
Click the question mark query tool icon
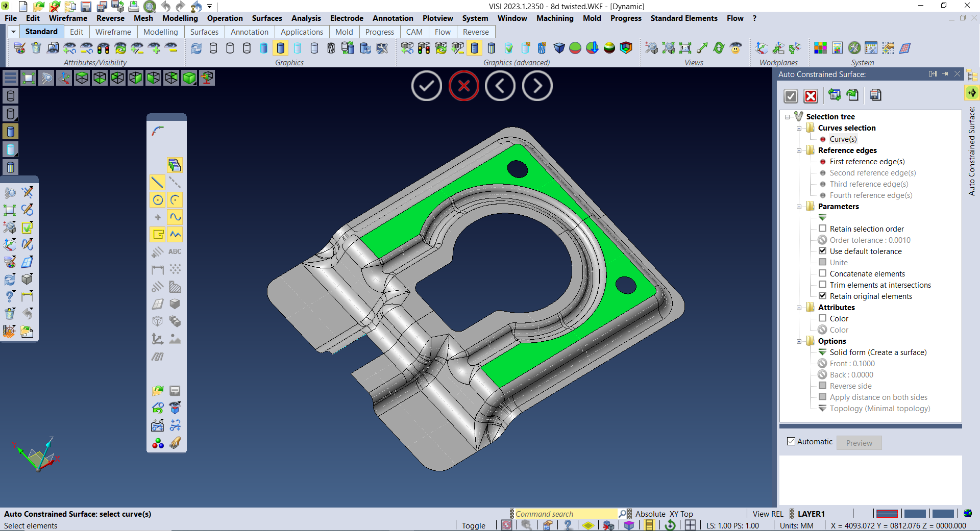tap(10, 296)
